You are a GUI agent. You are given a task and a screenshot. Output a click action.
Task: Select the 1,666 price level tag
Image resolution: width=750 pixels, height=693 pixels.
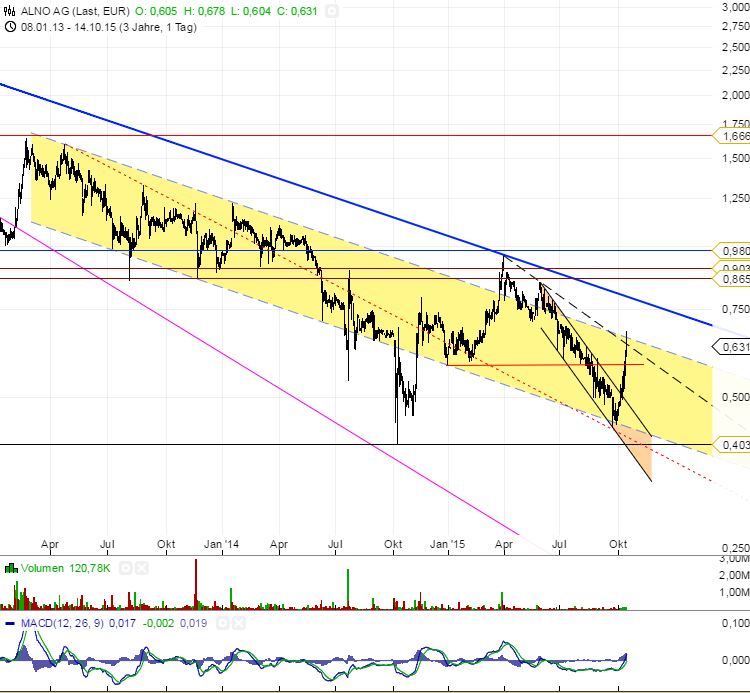pos(732,136)
